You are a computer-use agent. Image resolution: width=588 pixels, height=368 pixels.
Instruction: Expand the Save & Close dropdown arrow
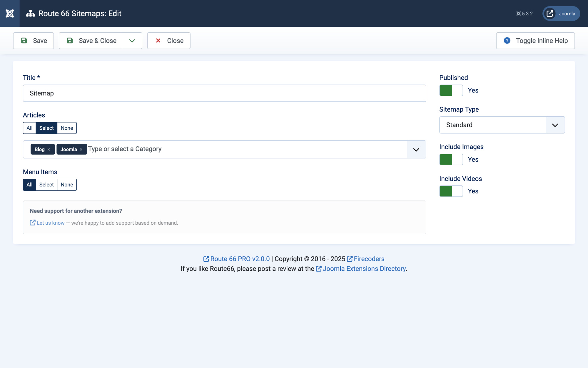tap(132, 41)
